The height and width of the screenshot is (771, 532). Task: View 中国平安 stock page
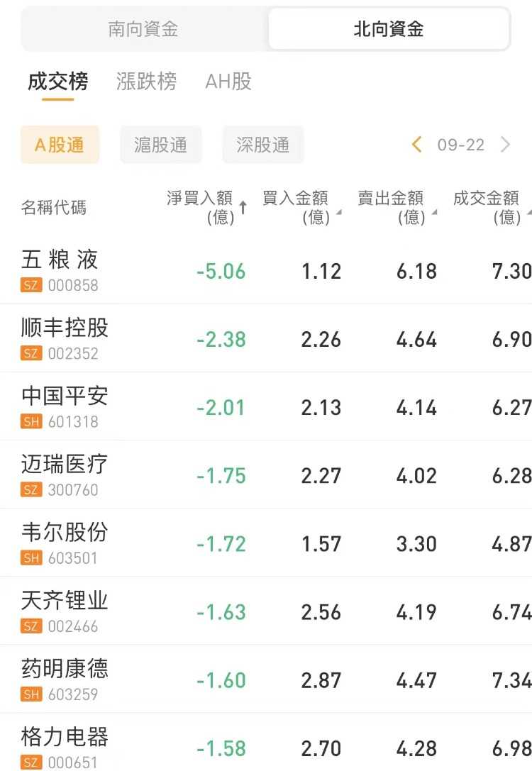tap(65, 396)
